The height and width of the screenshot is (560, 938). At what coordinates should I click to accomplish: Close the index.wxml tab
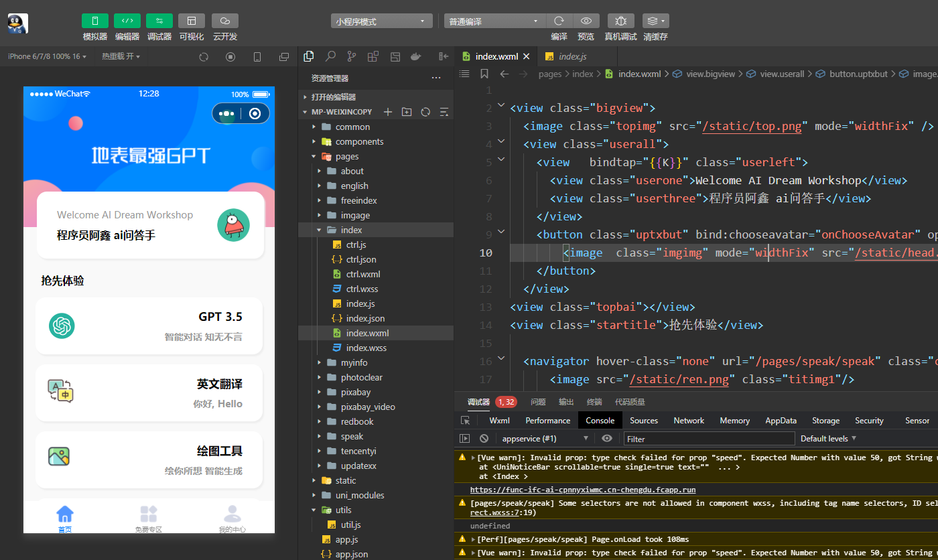click(x=527, y=56)
